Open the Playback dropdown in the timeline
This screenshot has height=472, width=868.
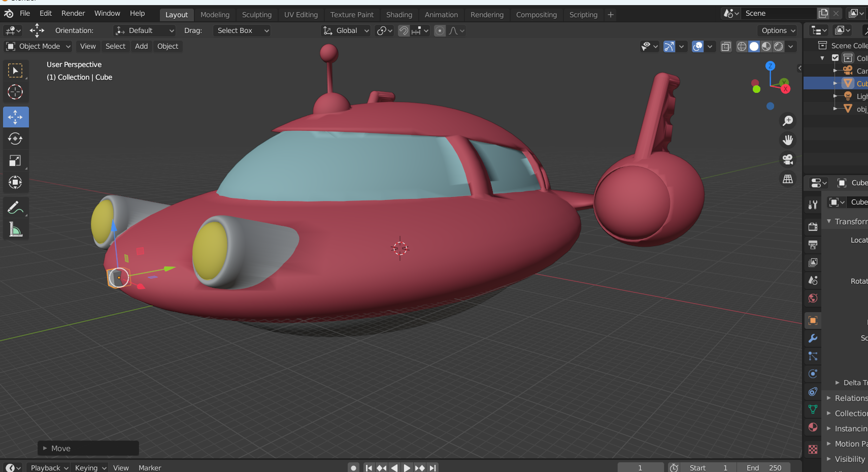click(49, 467)
